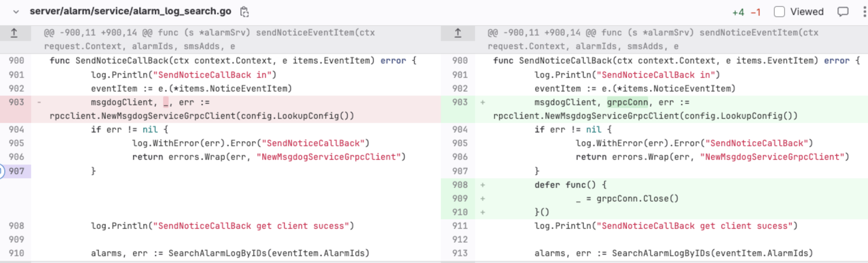Copy the file path of alarm_log_search.go

click(244, 12)
